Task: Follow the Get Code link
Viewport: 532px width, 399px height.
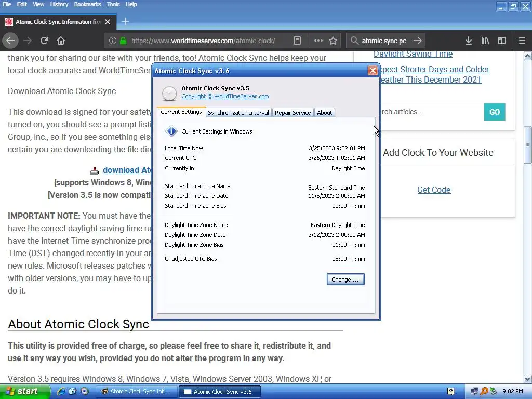Action: pyautogui.click(x=434, y=190)
